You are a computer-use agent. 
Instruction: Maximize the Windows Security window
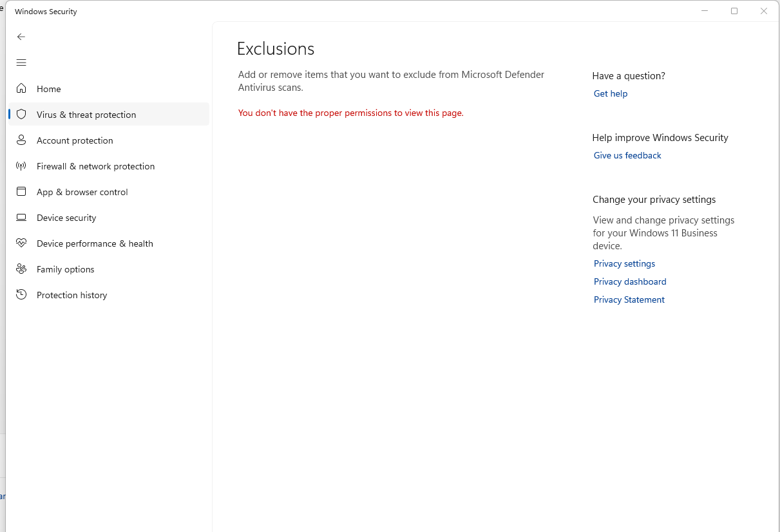(x=734, y=10)
